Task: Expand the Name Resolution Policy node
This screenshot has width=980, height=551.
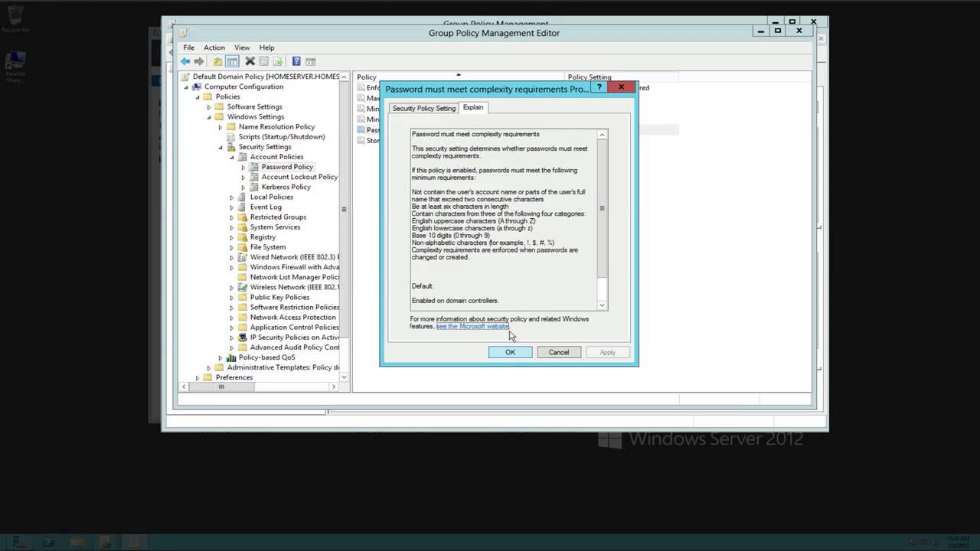Action: (x=220, y=127)
